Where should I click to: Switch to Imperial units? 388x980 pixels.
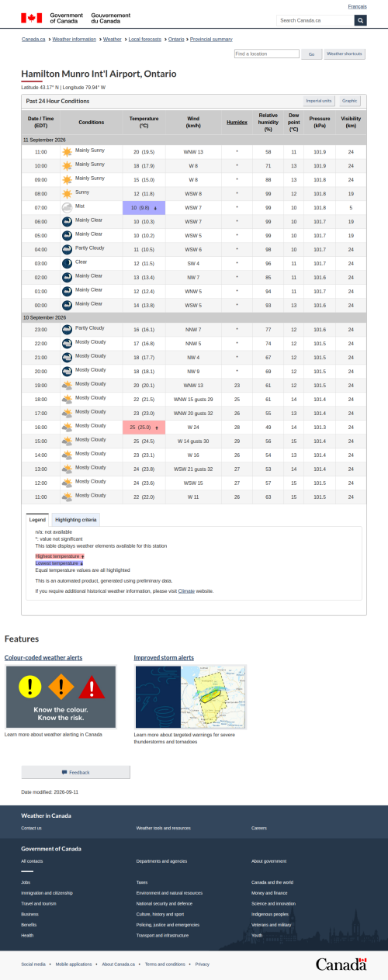319,101
